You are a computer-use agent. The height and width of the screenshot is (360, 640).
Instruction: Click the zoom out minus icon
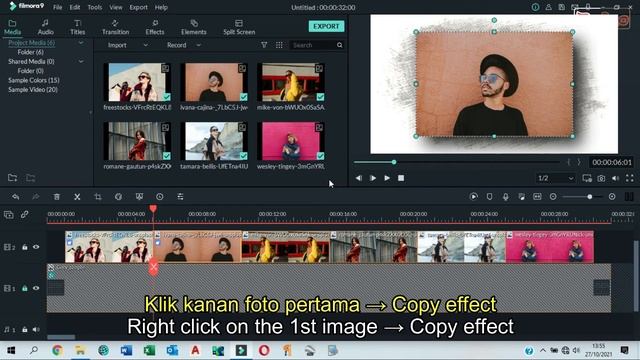(553, 197)
